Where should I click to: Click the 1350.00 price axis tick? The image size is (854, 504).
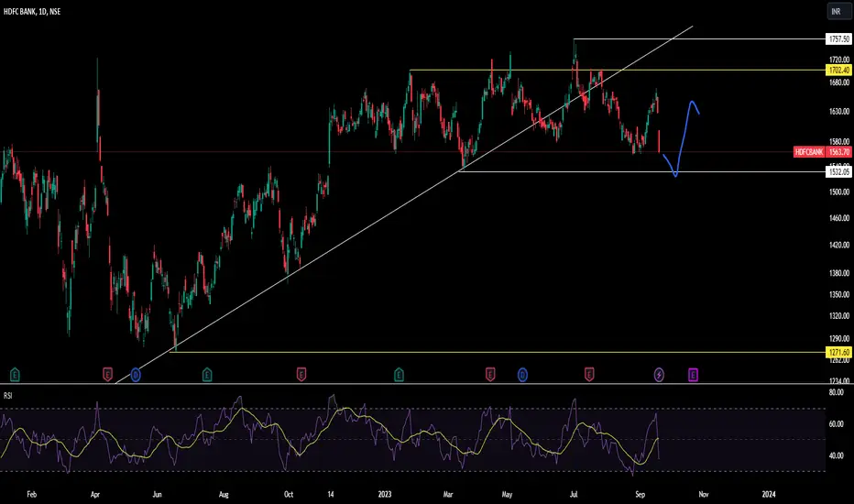839,295
